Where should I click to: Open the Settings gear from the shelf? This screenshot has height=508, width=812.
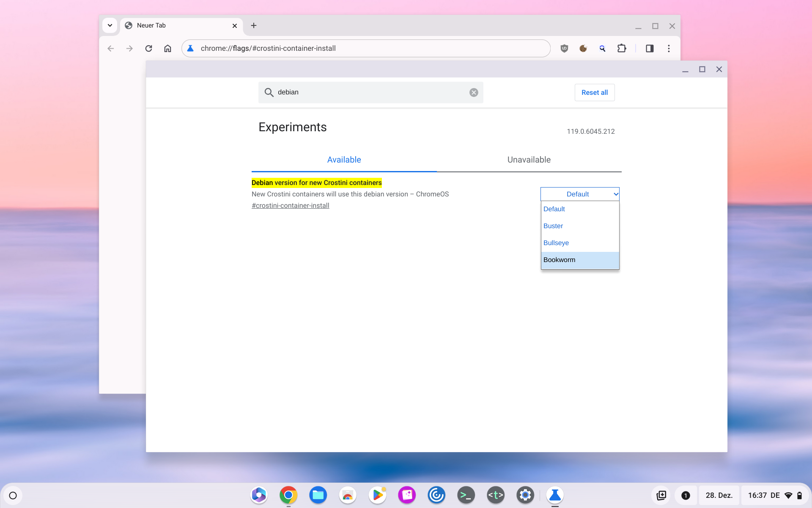pos(525,495)
